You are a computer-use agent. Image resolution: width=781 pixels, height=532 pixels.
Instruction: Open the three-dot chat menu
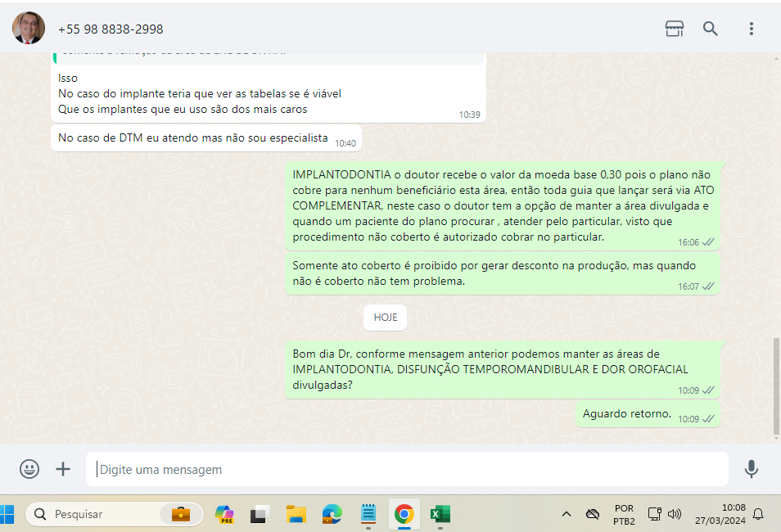[751, 29]
